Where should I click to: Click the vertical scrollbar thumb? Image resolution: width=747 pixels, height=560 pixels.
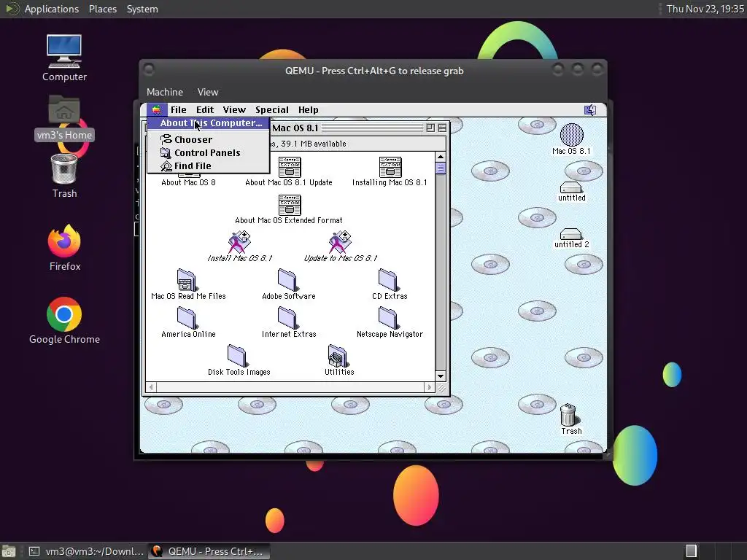tap(440, 168)
